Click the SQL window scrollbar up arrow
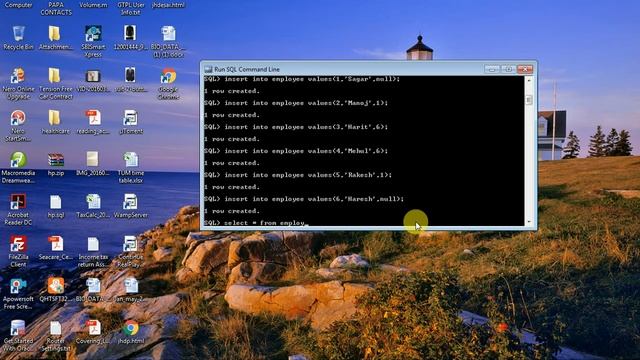 [x=529, y=80]
